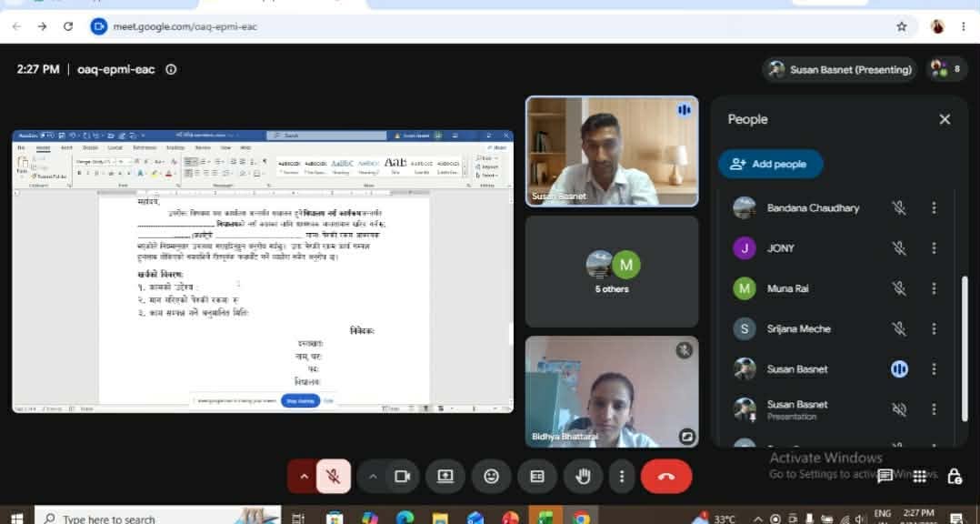This screenshot has height=524, width=980.
Task: Click muted mic icon for JONY
Action: point(899,248)
